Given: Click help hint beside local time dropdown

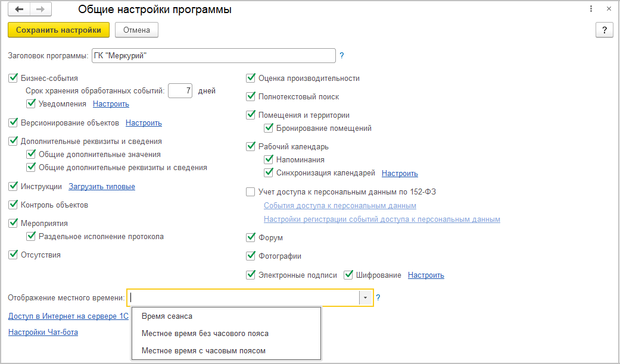Looking at the screenshot, I should [378, 297].
